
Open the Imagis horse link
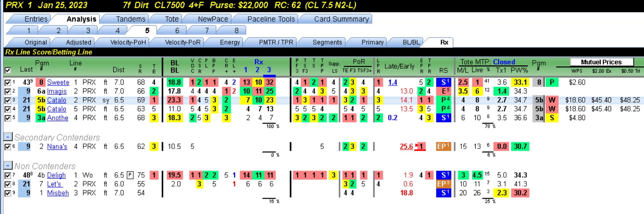coord(57,91)
